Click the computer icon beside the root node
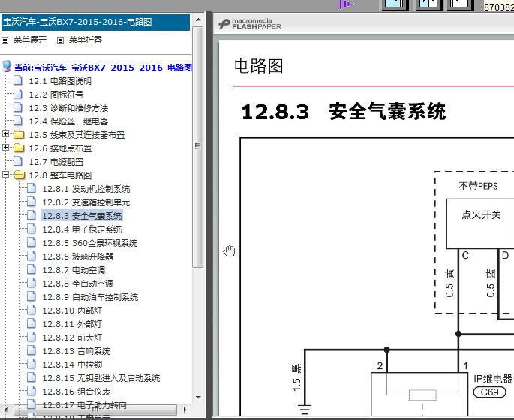 [7, 66]
